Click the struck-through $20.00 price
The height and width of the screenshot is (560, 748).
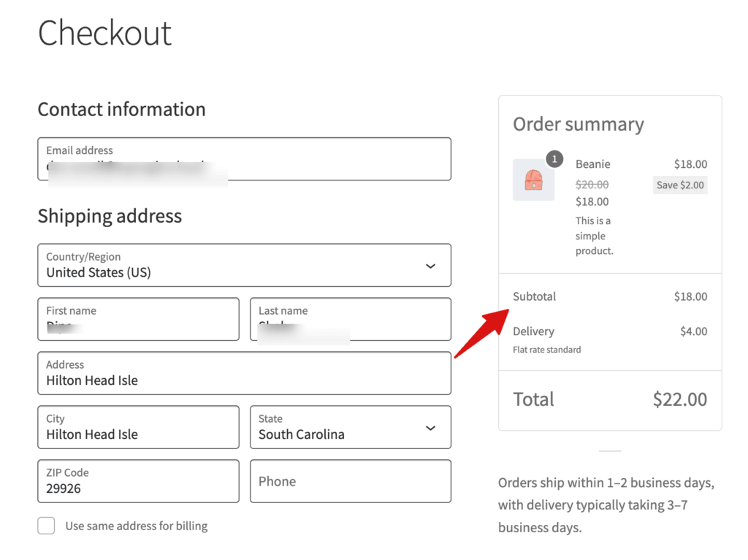click(592, 184)
